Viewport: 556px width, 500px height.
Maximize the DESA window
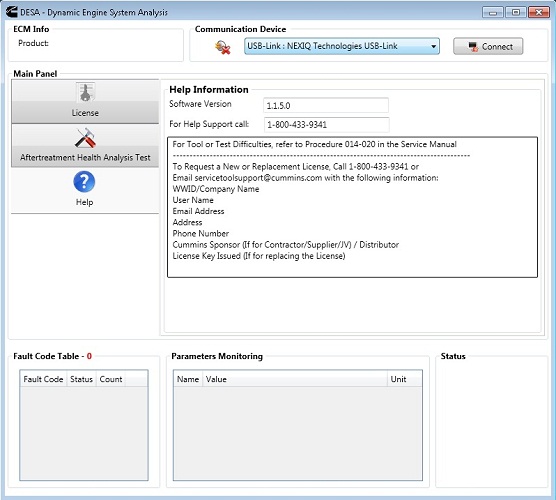(x=516, y=12)
